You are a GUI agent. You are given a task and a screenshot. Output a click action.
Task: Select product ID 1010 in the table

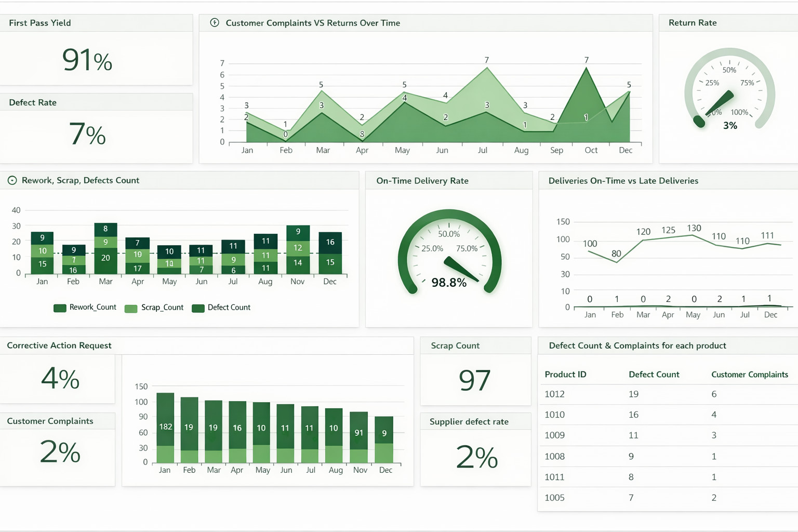[554, 415]
